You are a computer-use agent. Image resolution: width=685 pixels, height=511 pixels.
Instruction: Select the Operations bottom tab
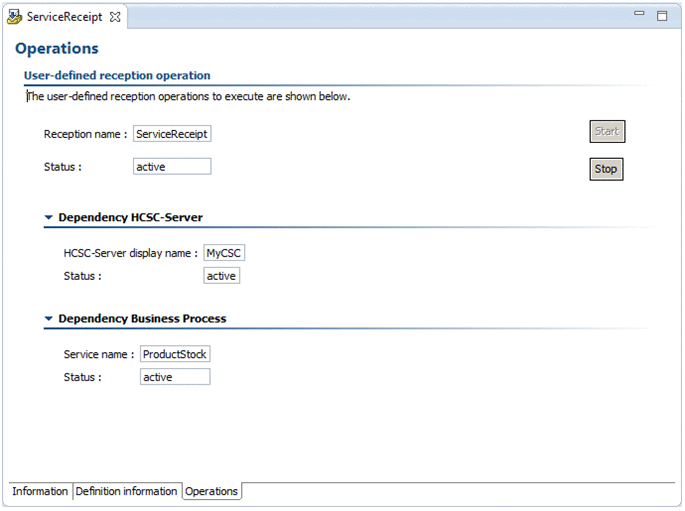click(x=211, y=491)
